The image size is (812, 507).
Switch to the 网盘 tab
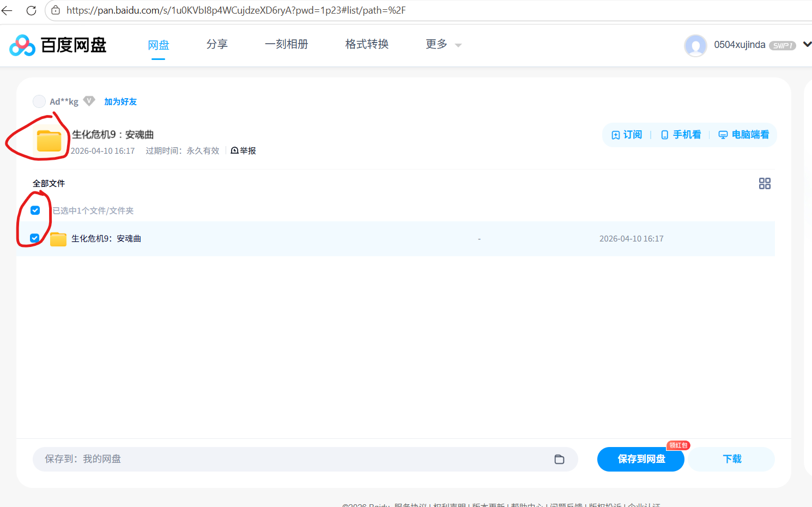159,45
